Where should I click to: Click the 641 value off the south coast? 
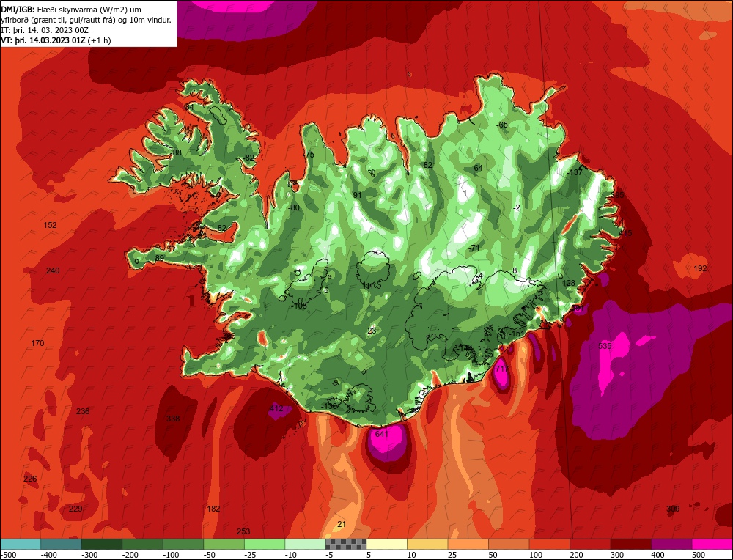(x=382, y=434)
